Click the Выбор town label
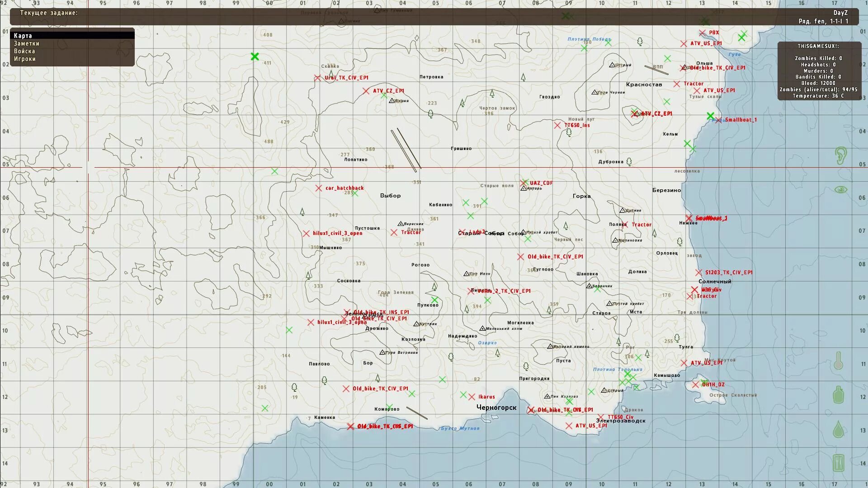Viewport: 868px width, 488px height. [x=390, y=196]
